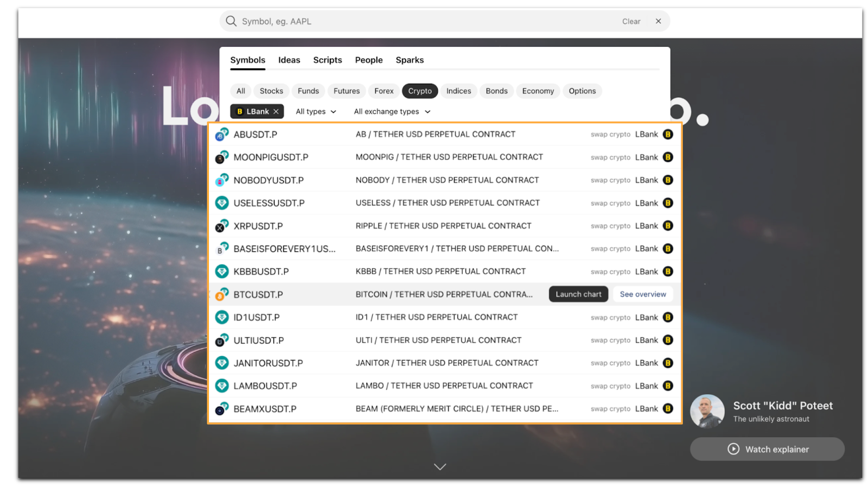Open the Scripts tab

(327, 60)
